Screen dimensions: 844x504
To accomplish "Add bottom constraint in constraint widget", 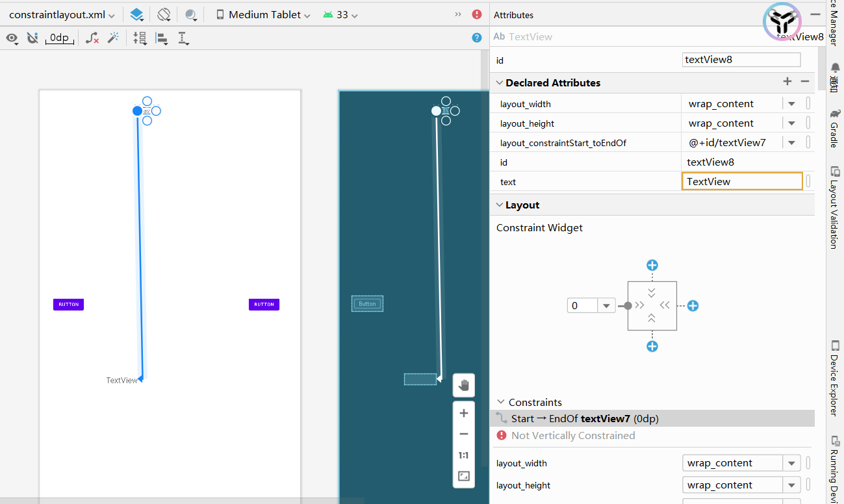I will click(x=652, y=346).
